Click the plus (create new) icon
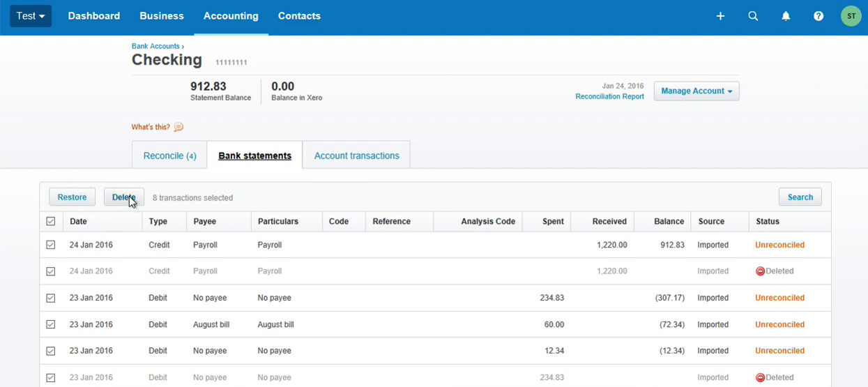This screenshot has height=387, width=868. point(720,16)
